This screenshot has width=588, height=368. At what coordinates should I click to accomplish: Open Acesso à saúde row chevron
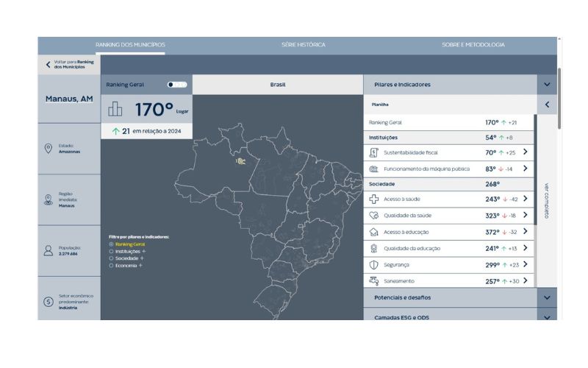point(526,198)
